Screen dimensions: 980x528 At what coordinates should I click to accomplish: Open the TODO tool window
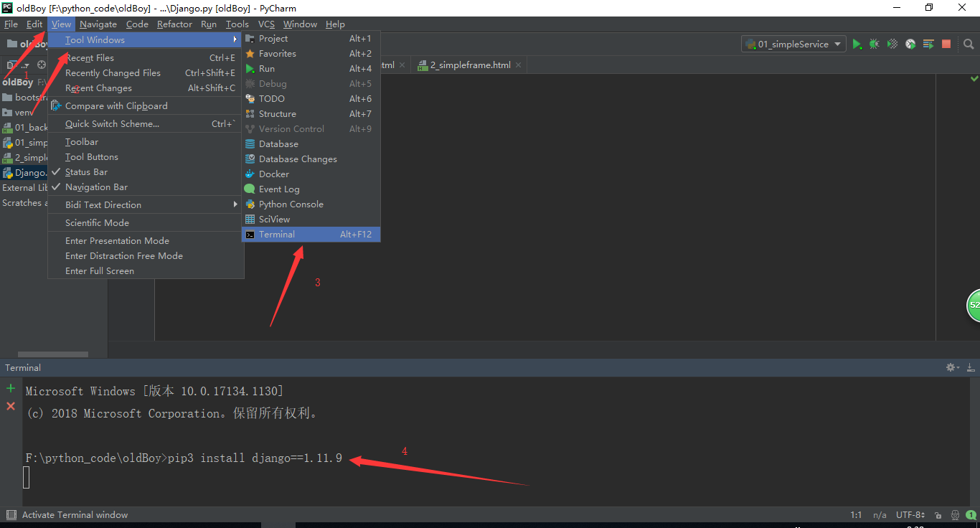311,99
